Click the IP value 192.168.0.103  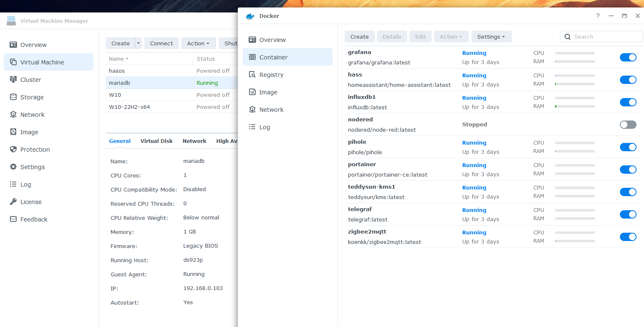(x=203, y=288)
